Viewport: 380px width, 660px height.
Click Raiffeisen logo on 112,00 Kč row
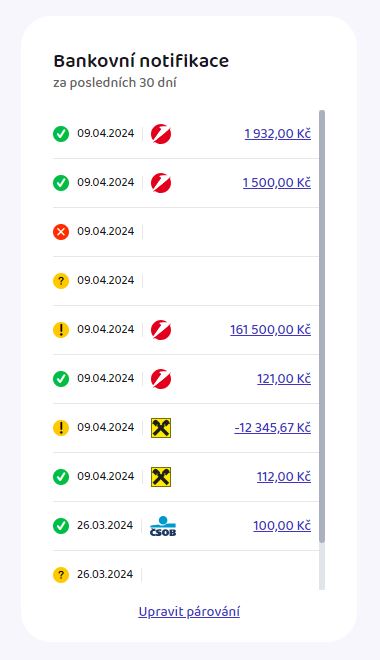coord(161,477)
